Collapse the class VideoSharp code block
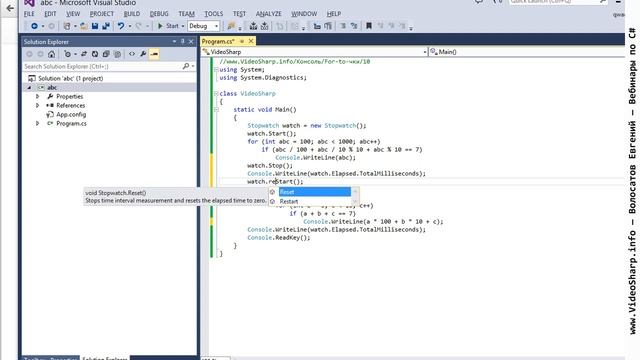The height and width of the screenshot is (360, 640). [x=216, y=93]
